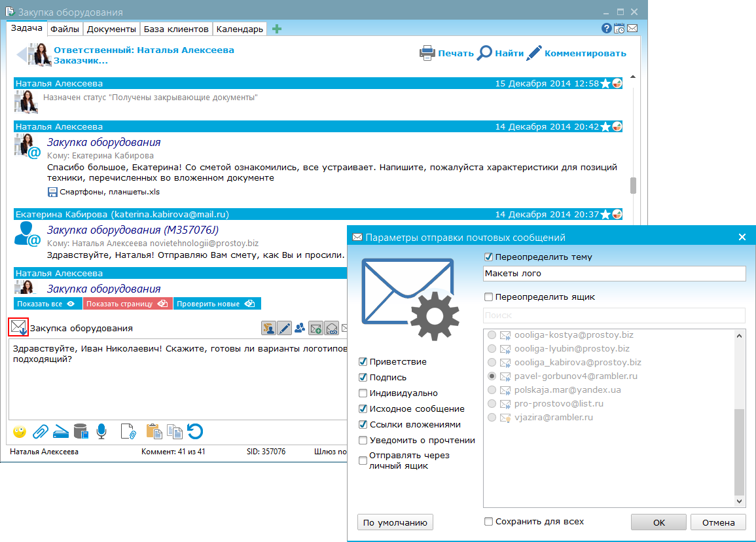The width and height of the screenshot is (756, 542).
Task: Click the mailbox list vertical scrollbar
Action: 740,452
